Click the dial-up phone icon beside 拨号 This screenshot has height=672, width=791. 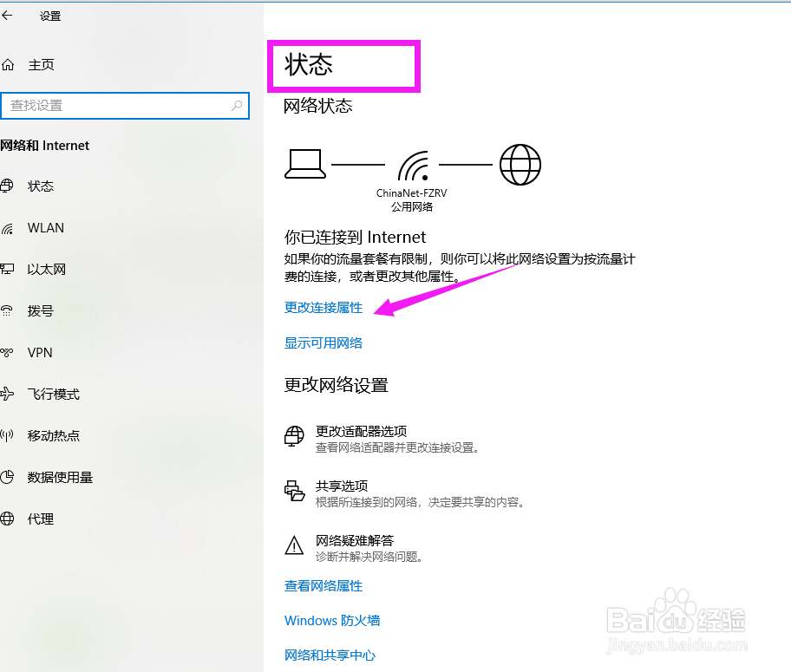coord(12,310)
